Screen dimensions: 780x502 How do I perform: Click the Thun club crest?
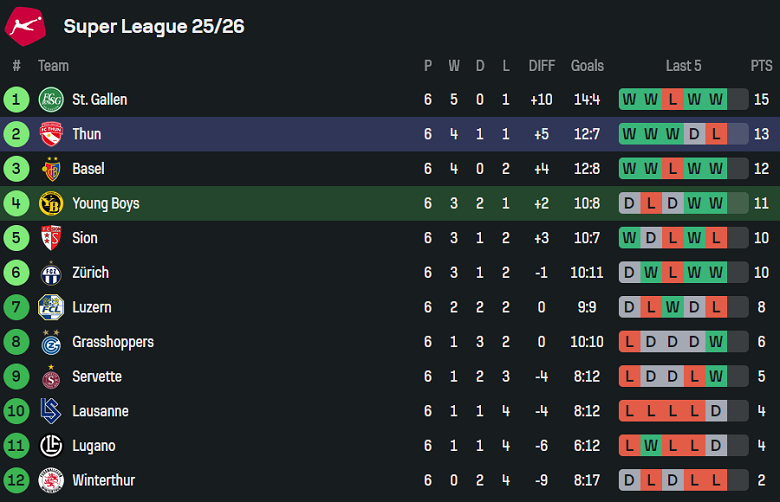(x=51, y=134)
